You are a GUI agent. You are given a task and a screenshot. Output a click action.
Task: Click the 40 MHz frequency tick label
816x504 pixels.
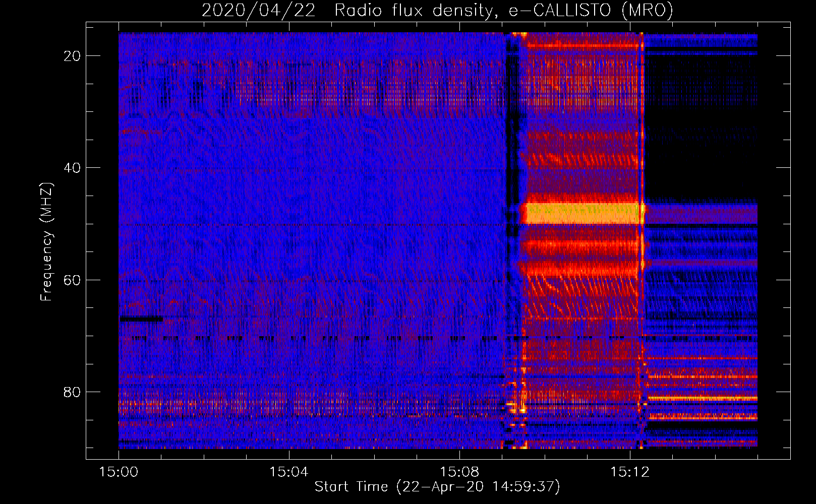72,168
